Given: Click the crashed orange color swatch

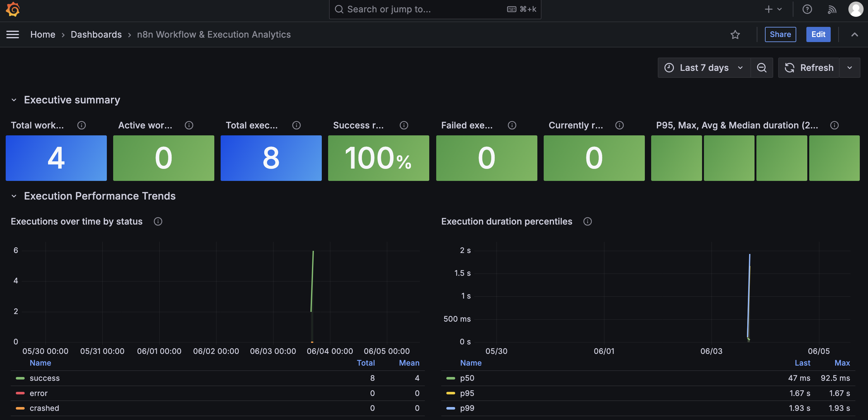Looking at the screenshot, I should coord(20,408).
